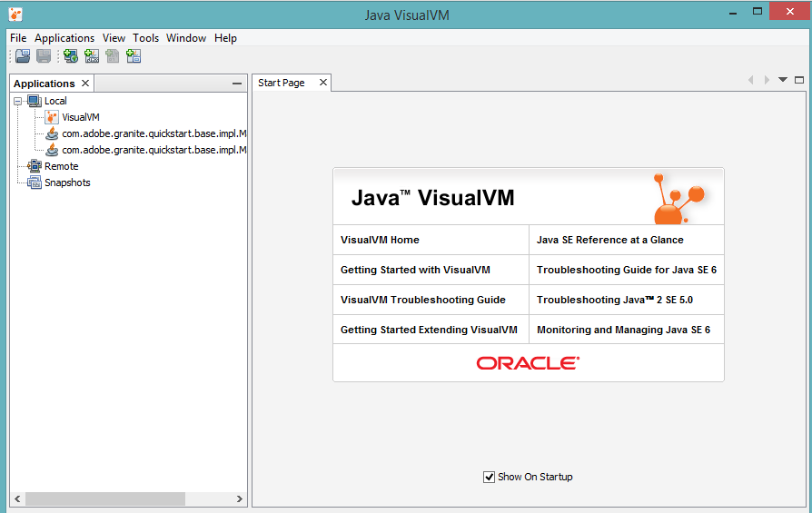Select the VisualVM label in tree
The height and width of the screenshot is (513, 812).
(81, 117)
